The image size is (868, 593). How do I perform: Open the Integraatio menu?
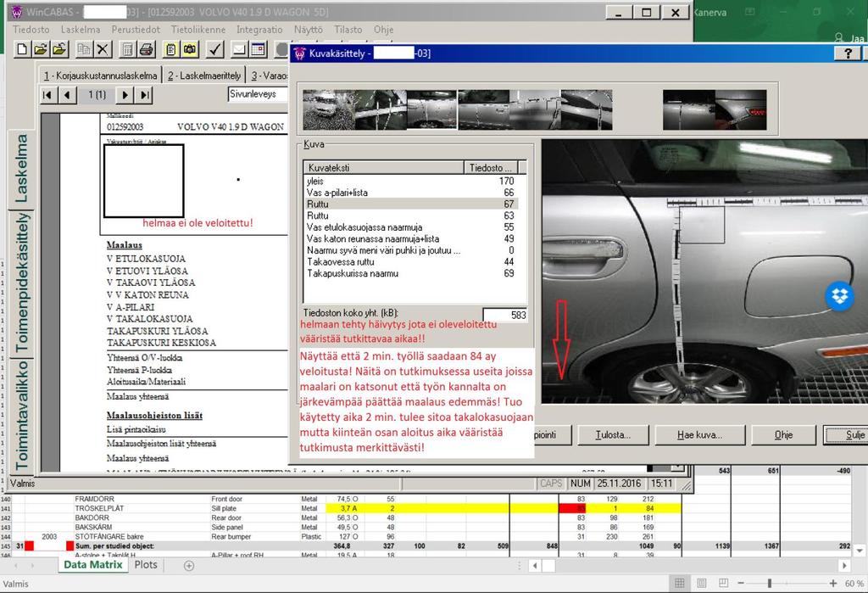pyautogui.click(x=259, y=30)
